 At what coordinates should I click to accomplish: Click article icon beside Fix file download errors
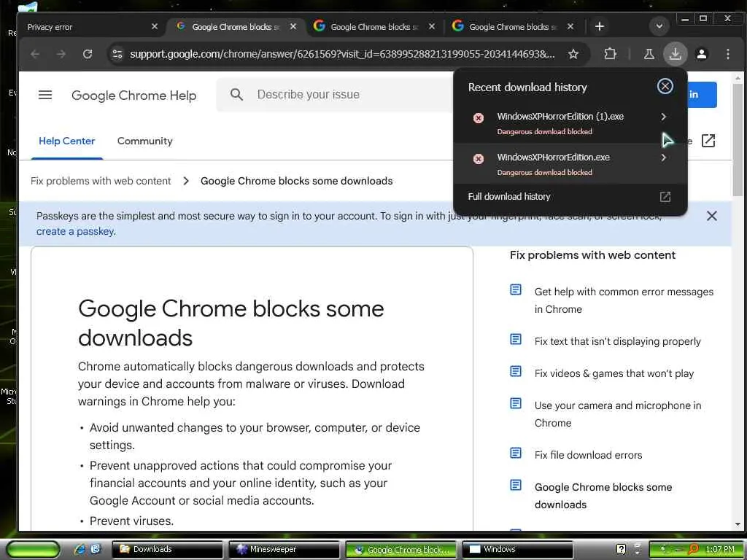(x=516, y=452)
